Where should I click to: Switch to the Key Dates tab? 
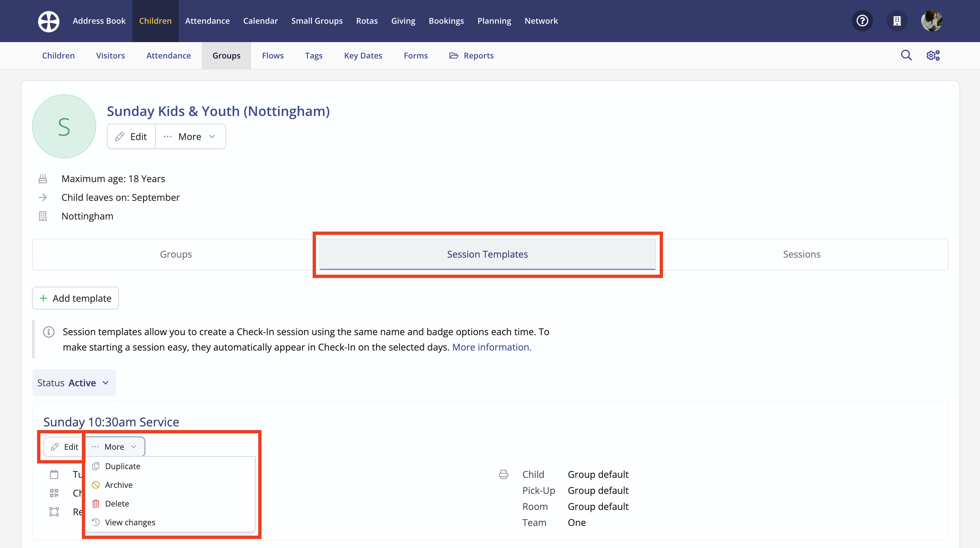[362, 55]
